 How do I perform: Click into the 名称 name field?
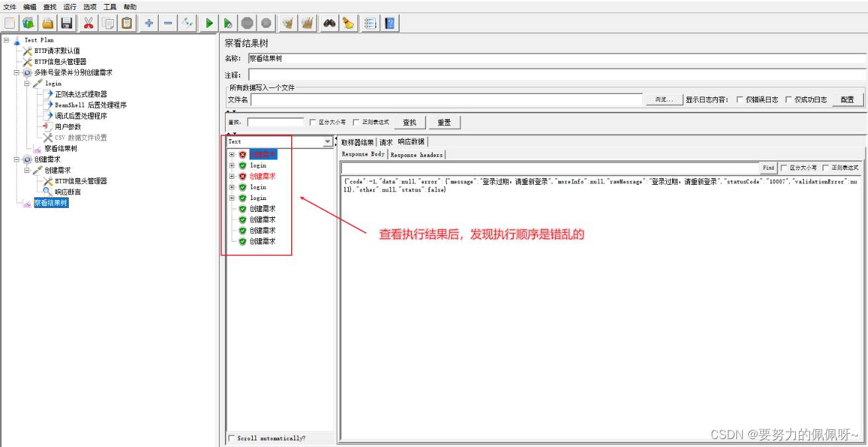tap(557, 58)
